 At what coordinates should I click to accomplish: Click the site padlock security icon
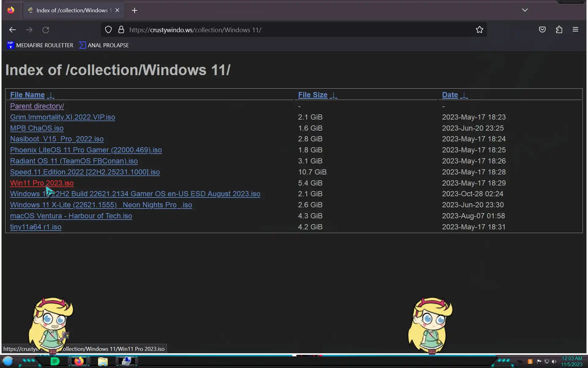click(121, 30)
